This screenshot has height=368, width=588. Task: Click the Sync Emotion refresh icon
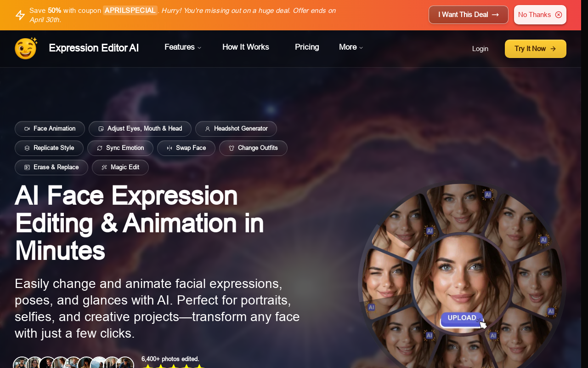(100, 148)
